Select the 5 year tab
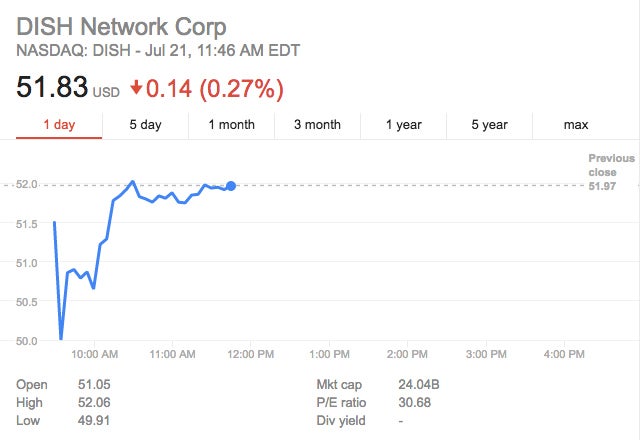Screen dimensions: 640x440 click(490, 125)
